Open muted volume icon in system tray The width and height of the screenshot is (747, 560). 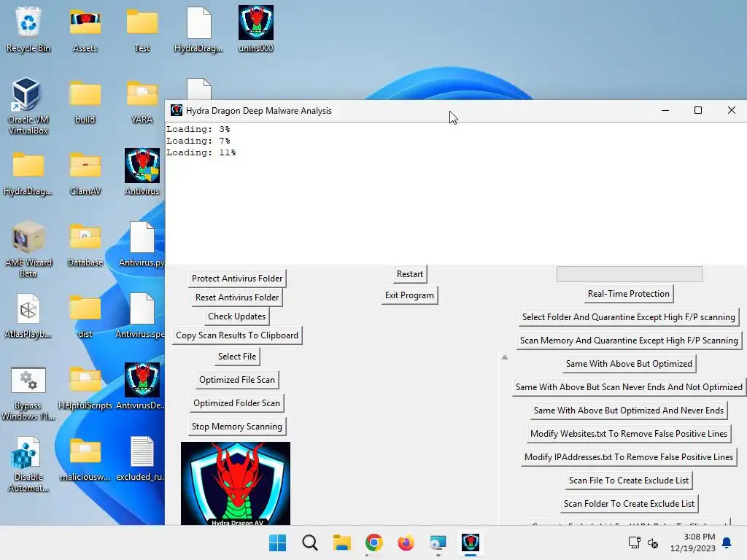(653, 542)
